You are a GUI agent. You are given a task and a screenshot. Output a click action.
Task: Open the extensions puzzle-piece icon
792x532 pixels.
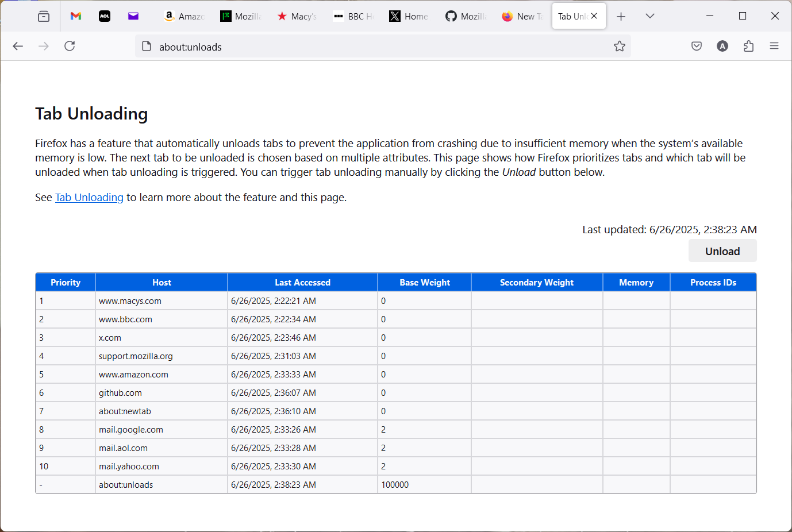pos(748,46)
